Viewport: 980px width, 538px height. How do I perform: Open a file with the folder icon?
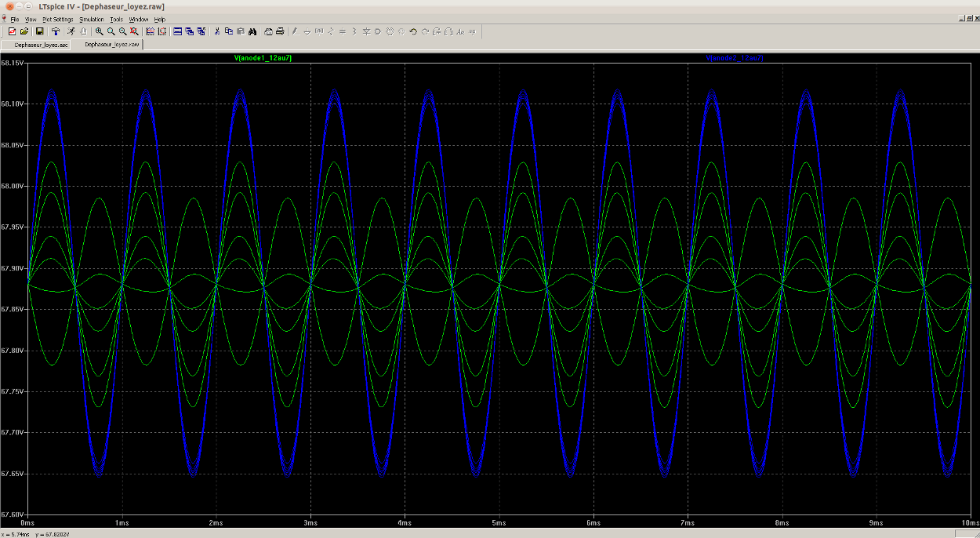coord(24,31)
